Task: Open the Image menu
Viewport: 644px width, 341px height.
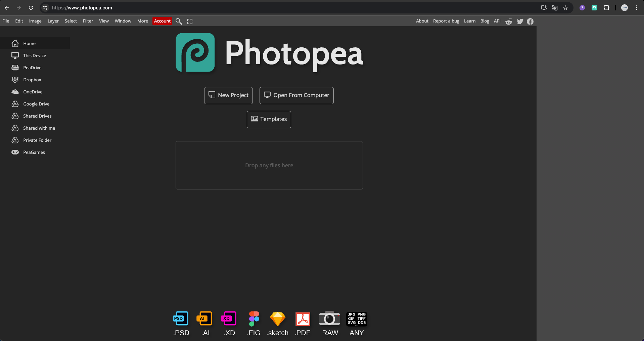Action: [x=35, y=21]
